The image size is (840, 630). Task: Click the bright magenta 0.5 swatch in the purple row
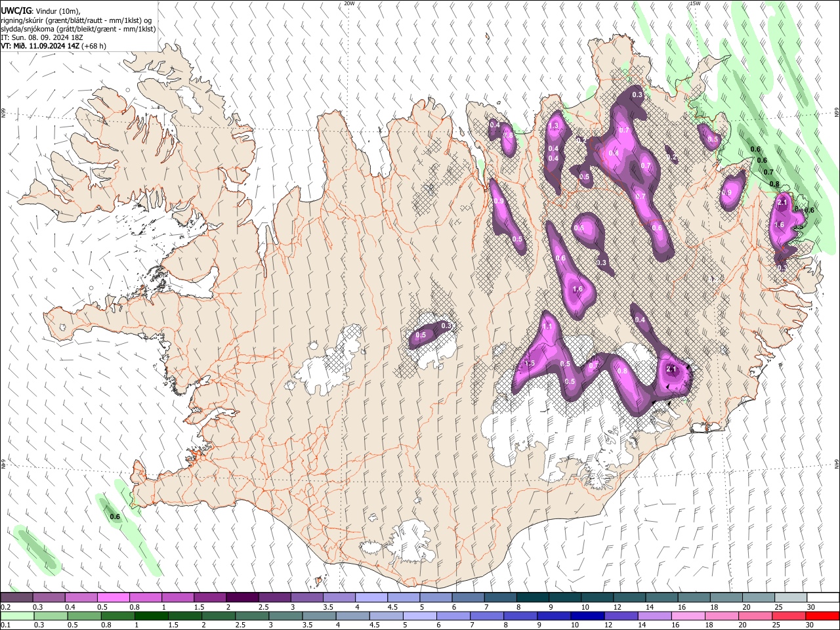tap(113, 597)
